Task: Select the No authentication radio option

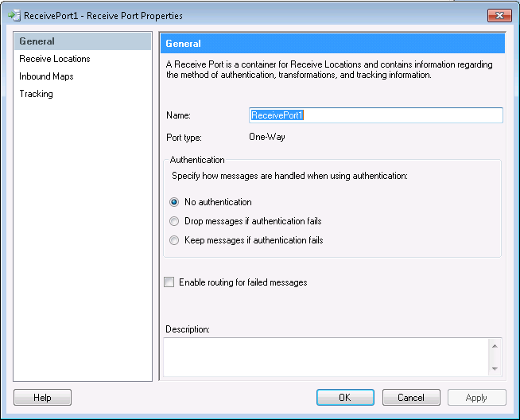Action: coord(175,202)
